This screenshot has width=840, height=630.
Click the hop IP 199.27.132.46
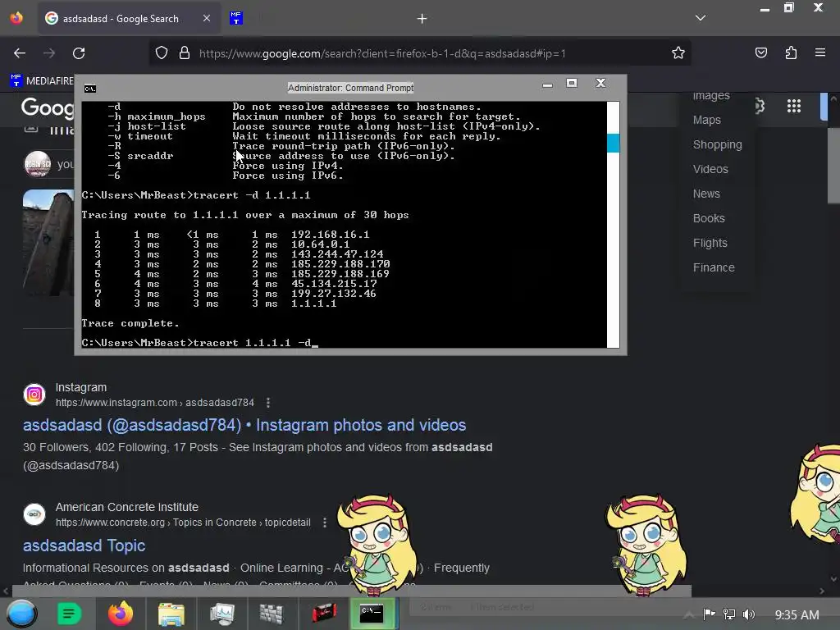(334, 294)
